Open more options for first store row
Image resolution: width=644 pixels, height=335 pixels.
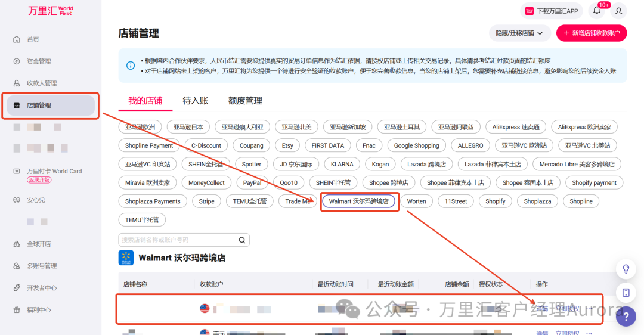(x=589, y=308)
